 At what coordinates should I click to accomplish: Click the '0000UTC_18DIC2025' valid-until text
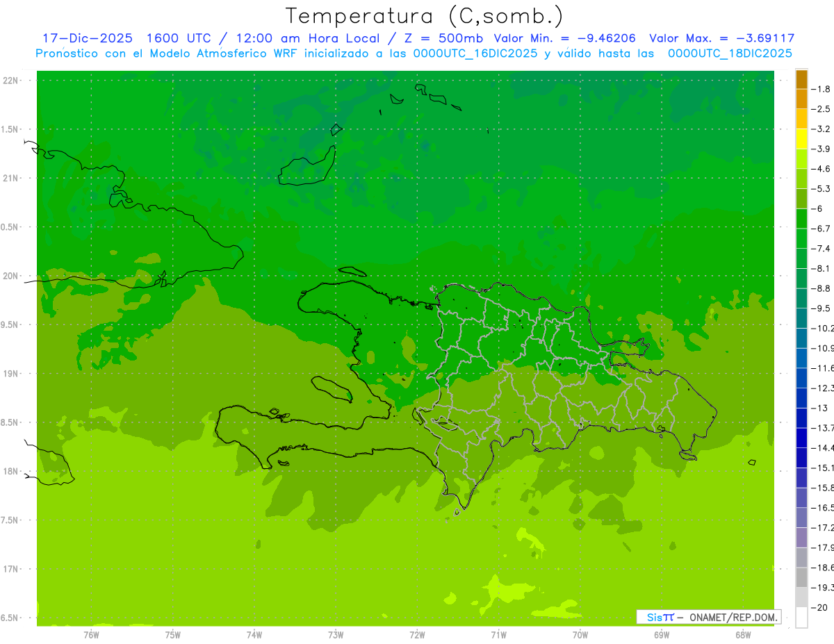click(730, 53)
